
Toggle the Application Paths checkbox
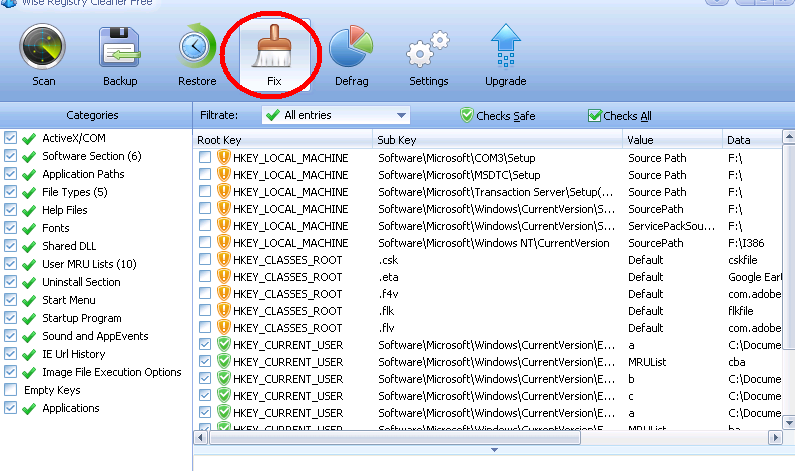pos(10,174)
